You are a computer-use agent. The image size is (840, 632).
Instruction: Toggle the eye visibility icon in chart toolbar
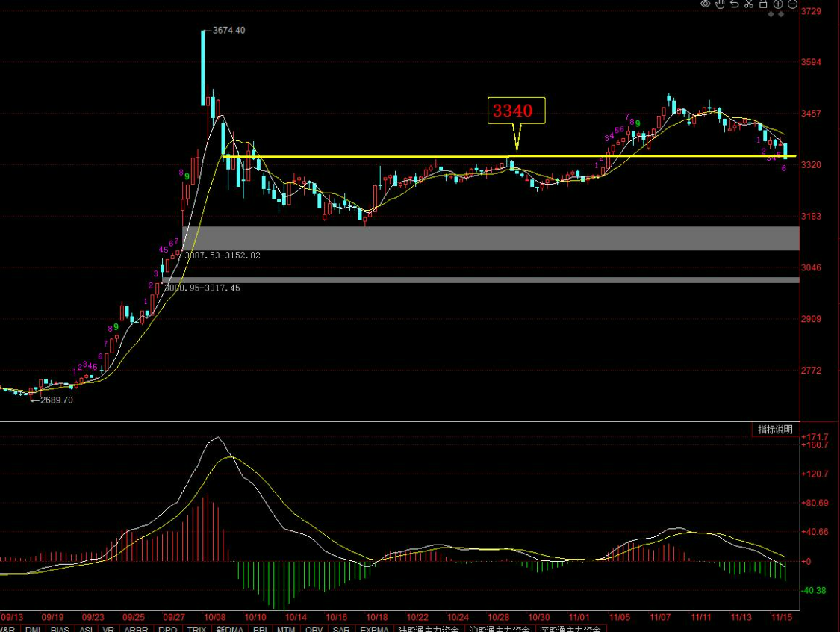point(706,4)
